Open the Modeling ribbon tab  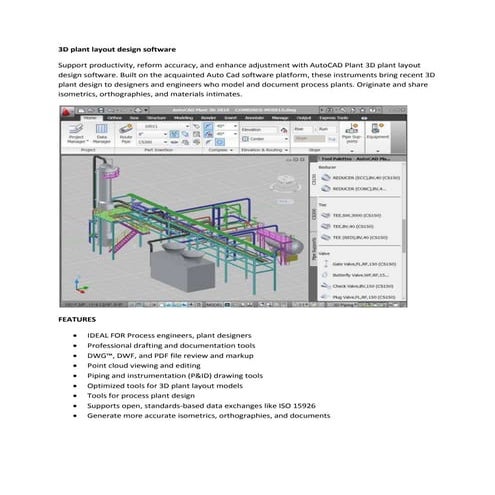[184, 118]
